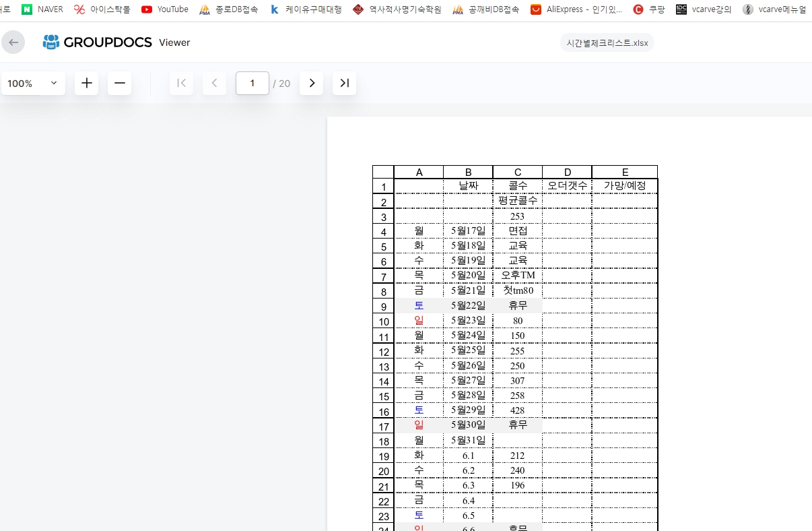This screenshot has height=531, width=812.
Task: Open NAVER bookmark icon
Action: (x=27, y=9)
